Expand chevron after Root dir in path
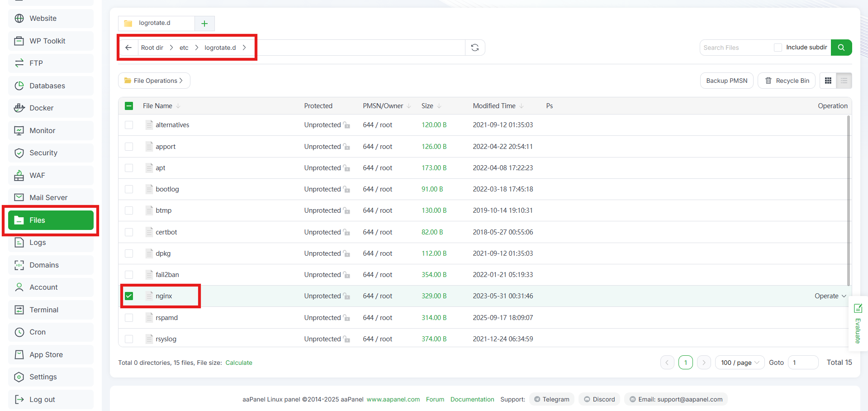 [x=171, y=48]
